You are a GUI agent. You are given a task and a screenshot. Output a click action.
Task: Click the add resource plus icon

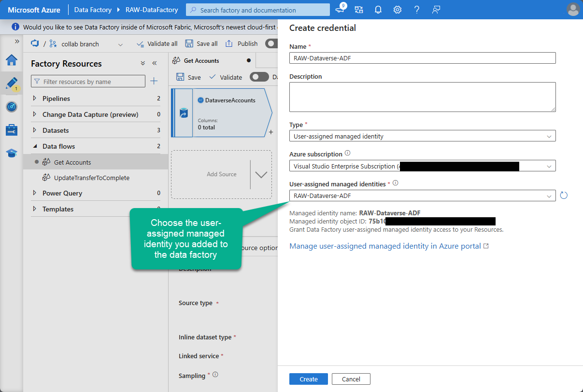tap(154, 81)
